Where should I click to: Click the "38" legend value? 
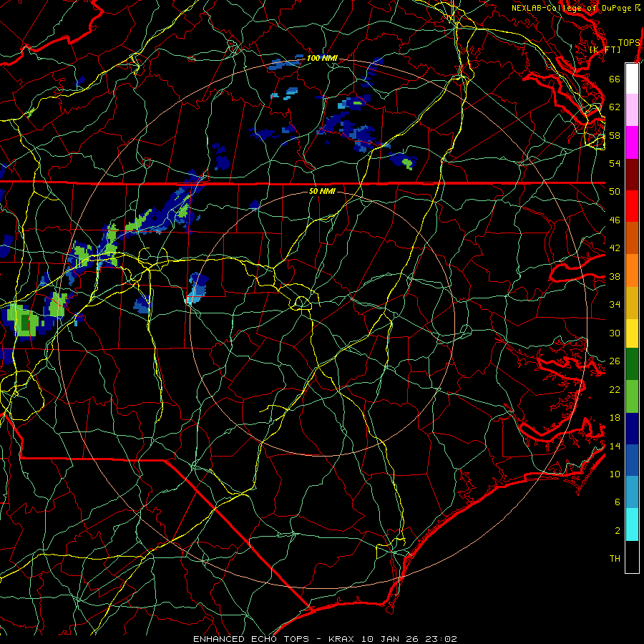tap(615, 276)
